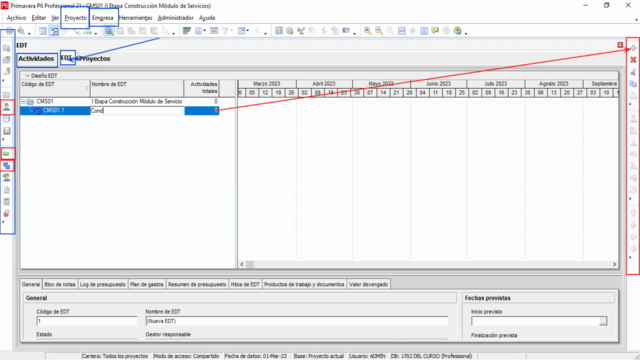The width and height of the screenshot is (640, 360).
Task: Open the Reports sidebar icon
Action: tap(7, 119)
